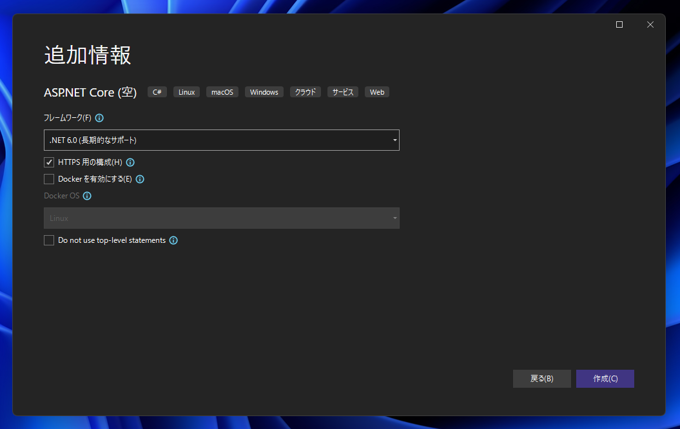Maximize the 追加情報 dialog window
Screen dimensions: 680x429
(x=619, y=25)
